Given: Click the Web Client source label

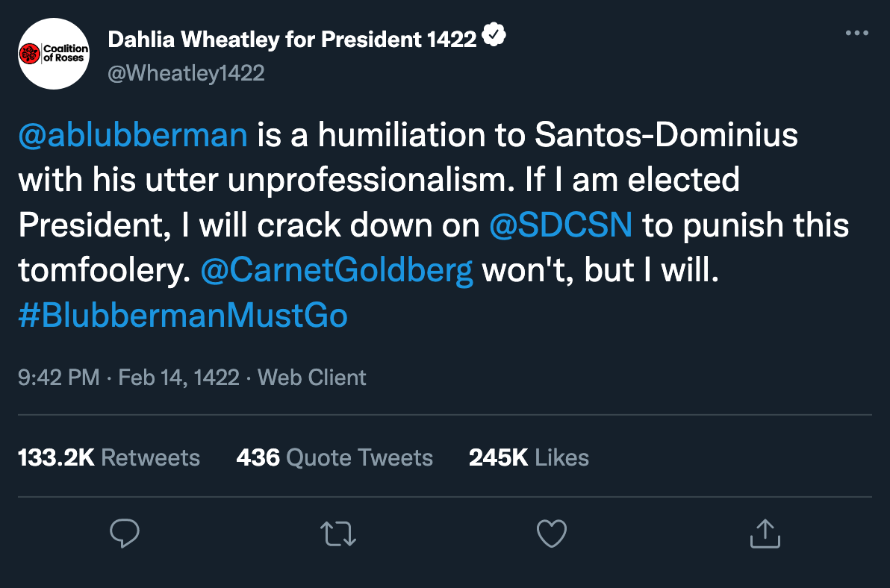Looking at the screenshot, I should tap(312, 378).
